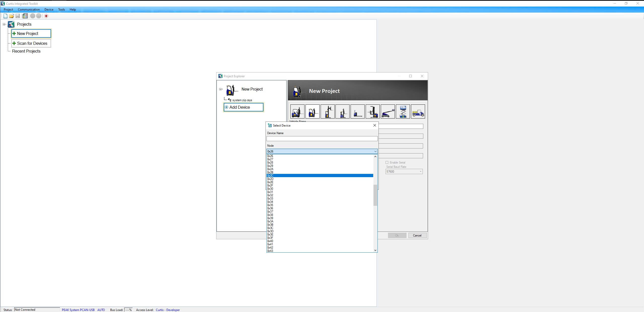Select Recent Projects in the tree
This screenshot has height=312, width=644.
26,51
